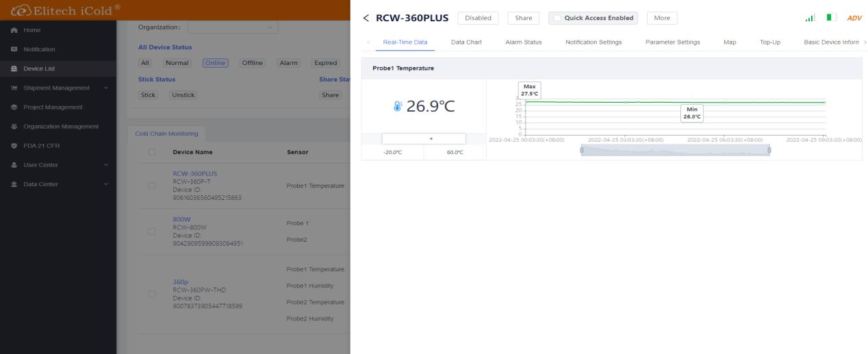Image resolution: width=868 pixels, height=354 pixels.
Task: Select the All device status filter
Action: pyautogui.click(x=145, y=63)
